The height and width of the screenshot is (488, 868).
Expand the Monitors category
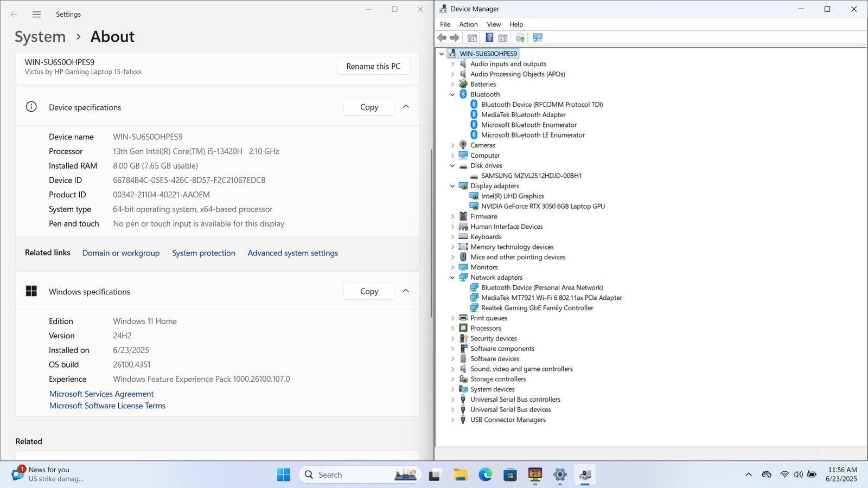pyautogui.click(x=452, y=267)
